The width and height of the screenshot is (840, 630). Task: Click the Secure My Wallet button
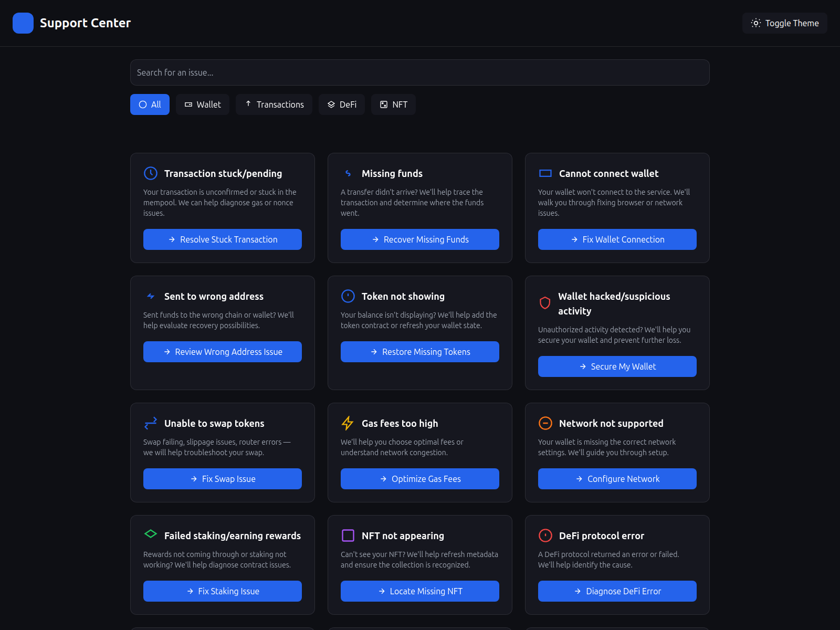(x=617, y=366)
